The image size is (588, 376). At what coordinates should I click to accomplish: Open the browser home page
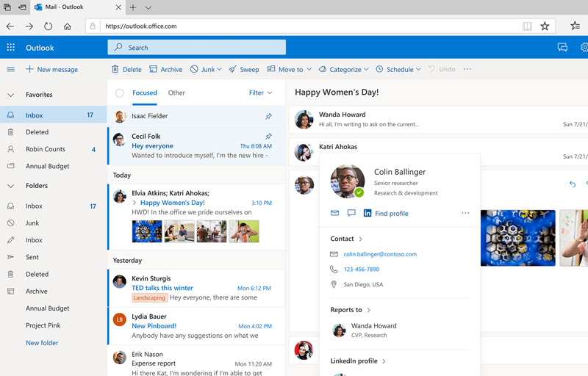pos(67,26)
